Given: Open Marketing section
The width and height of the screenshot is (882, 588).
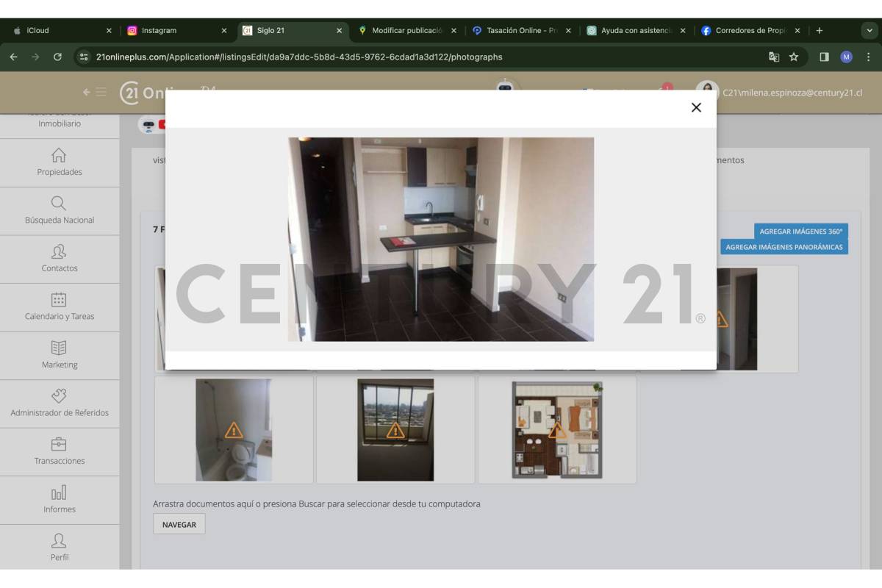Looking at the screenshot, I should 60,355.
